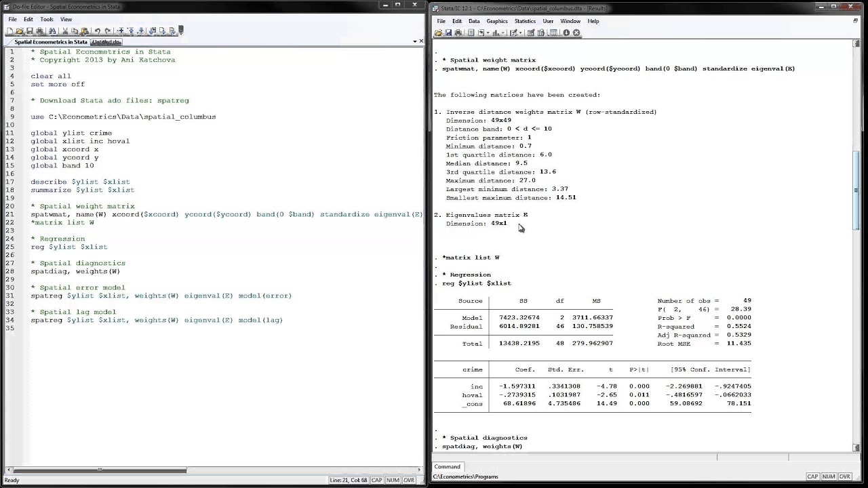This screenshot has width=868, height=488.
Task: Open the Variables Manager icon
Action: tap(553, 33)
